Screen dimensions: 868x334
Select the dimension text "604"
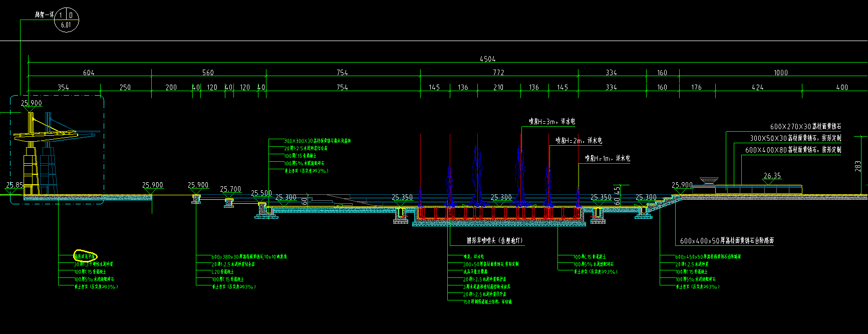click(89, 73)
